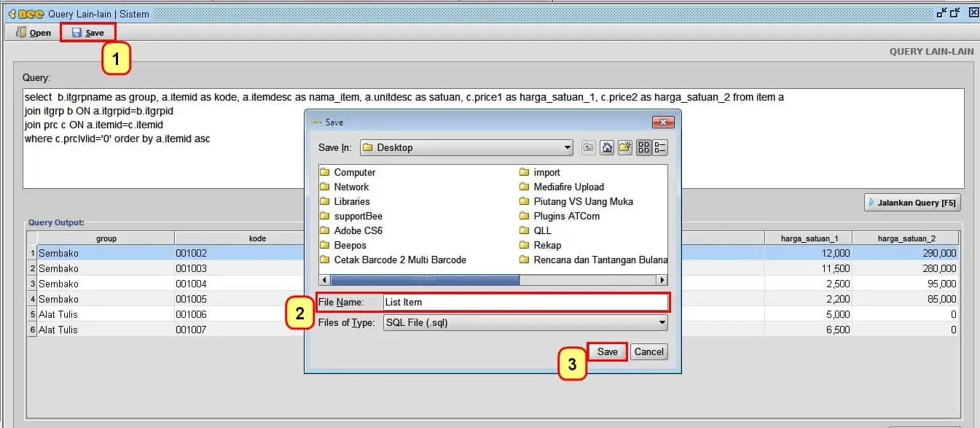
Task: Click the File Name input field
Action: coord(525,302)
